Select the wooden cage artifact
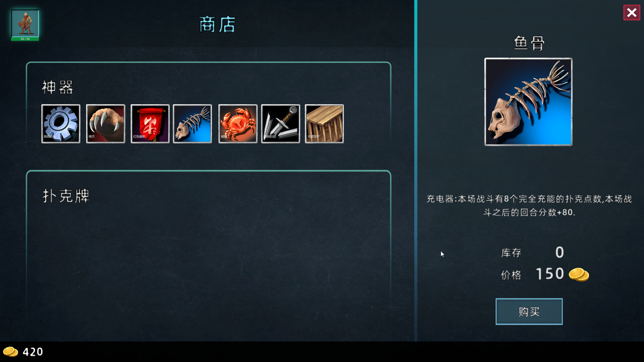This screenshot has width=644, height=362. [x=324, y=124]
